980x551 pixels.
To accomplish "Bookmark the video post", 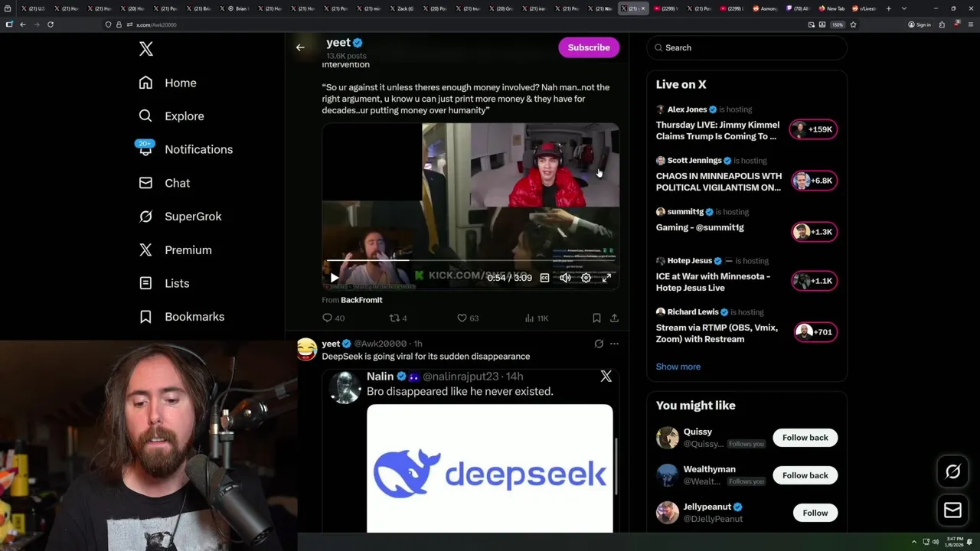I will [x=596, y=318].
